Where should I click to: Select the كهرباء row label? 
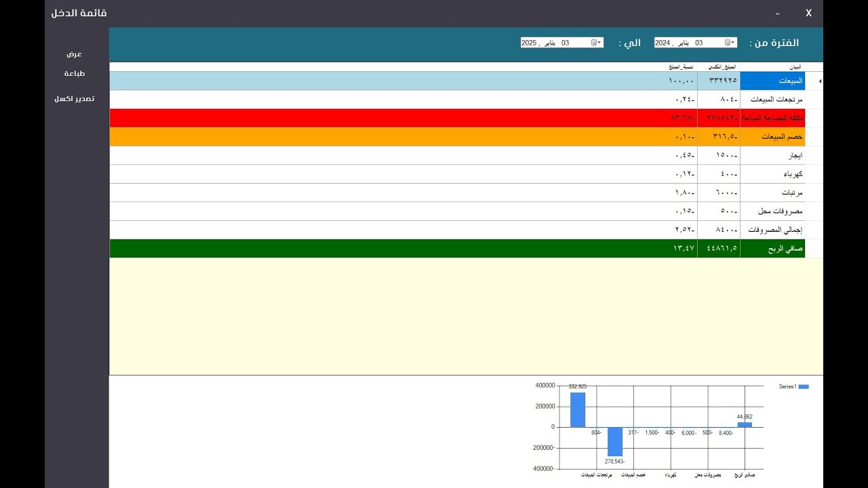click(772, 174)
